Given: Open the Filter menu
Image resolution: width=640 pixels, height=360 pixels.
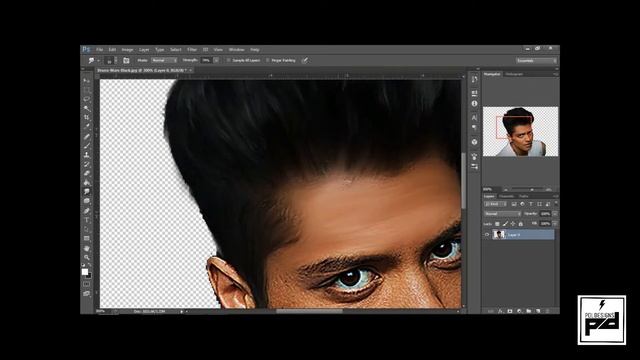Looking at the screenshot, I should 192,49.
